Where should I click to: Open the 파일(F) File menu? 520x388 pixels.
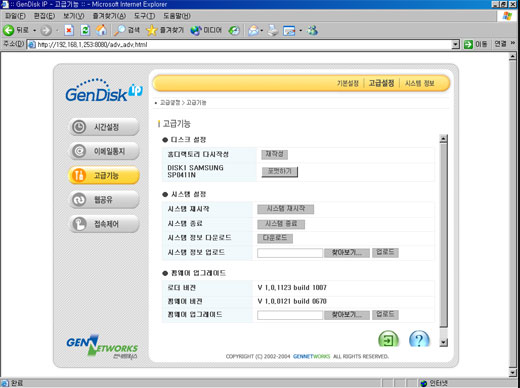click(15, 16)
